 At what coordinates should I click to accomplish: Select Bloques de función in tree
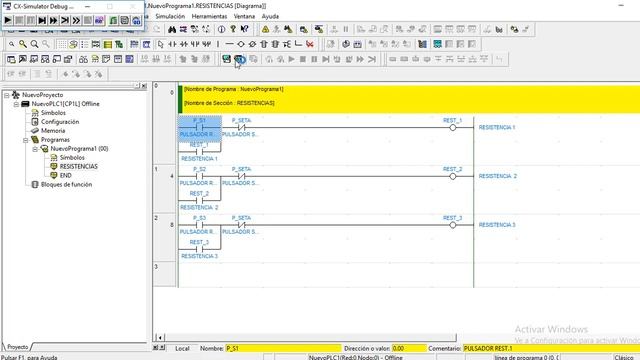[x=66, y=184]
